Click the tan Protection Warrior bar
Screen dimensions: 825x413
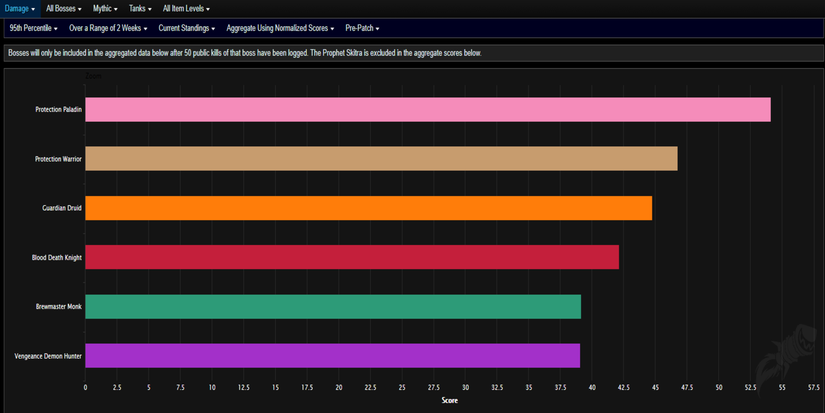pos(381,158)
